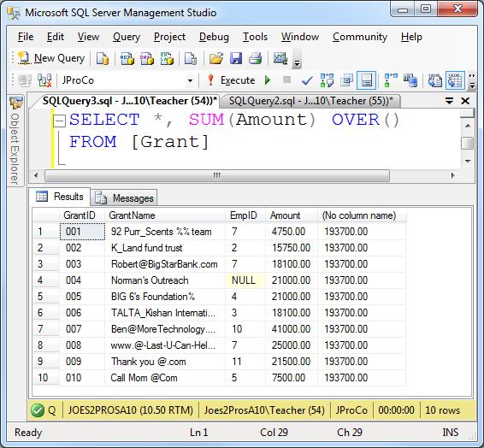Save the query with the floppy disk icon

(x=236, y=58)
